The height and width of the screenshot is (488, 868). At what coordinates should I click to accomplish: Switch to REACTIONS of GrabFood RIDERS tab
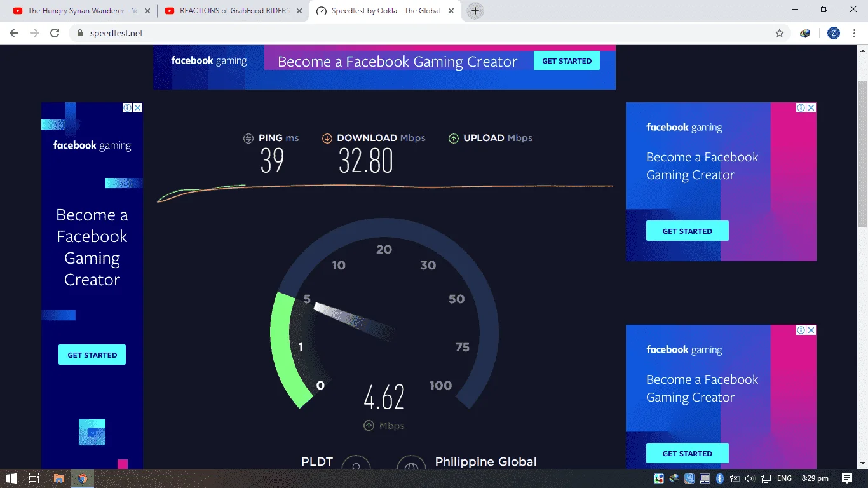point(233,11)
